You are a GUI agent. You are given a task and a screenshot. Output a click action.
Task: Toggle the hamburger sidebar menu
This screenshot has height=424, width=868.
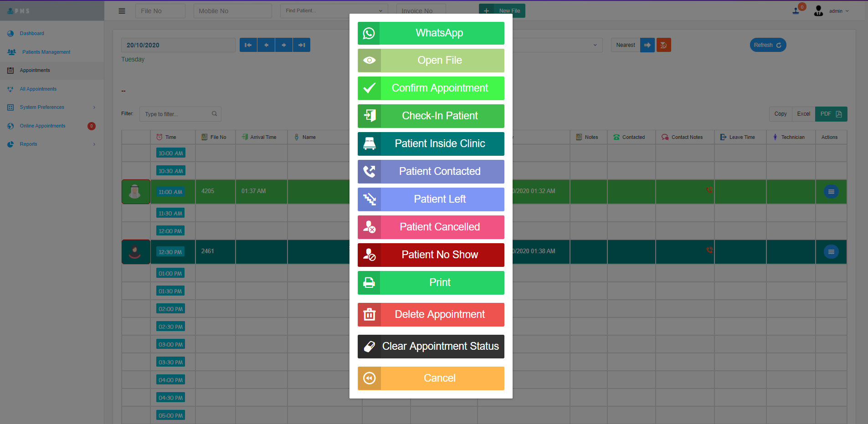[x=122, y=11]
